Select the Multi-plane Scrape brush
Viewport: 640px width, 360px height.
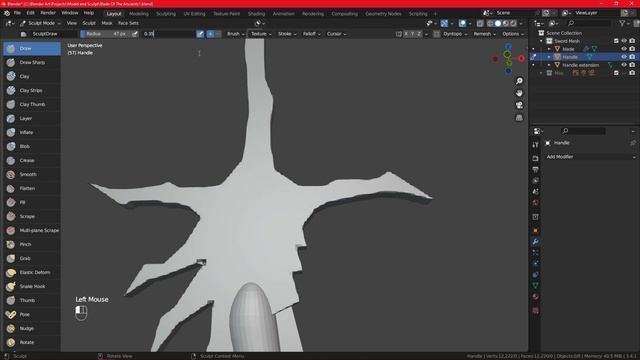(x=32, y=230)
